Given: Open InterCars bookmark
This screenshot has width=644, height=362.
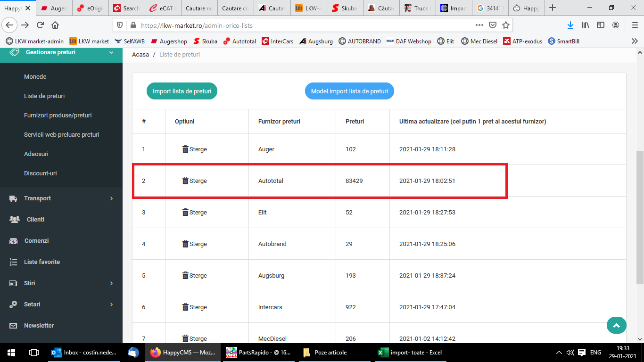Looking at the screenshot, I should [278, 41].
